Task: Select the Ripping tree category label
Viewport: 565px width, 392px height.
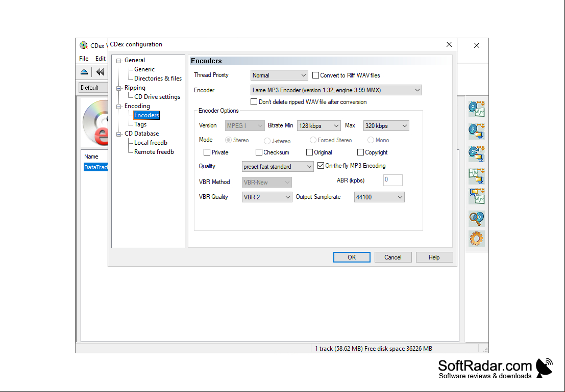Action: pos(135,88)
